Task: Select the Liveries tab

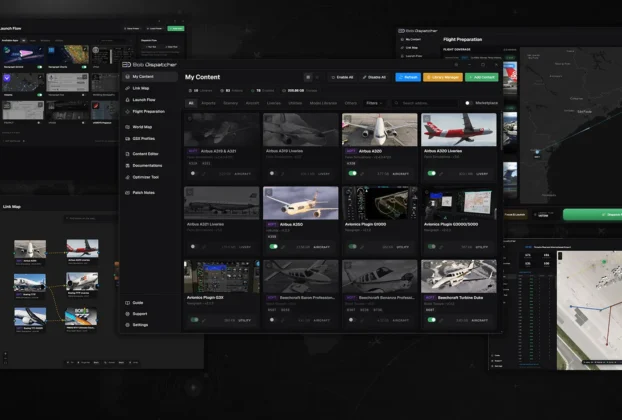Action: (274, 103)
